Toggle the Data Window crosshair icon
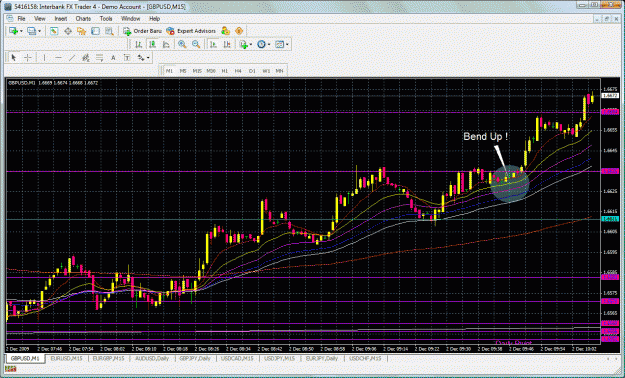625x378 pixels. tap(68, 31)
